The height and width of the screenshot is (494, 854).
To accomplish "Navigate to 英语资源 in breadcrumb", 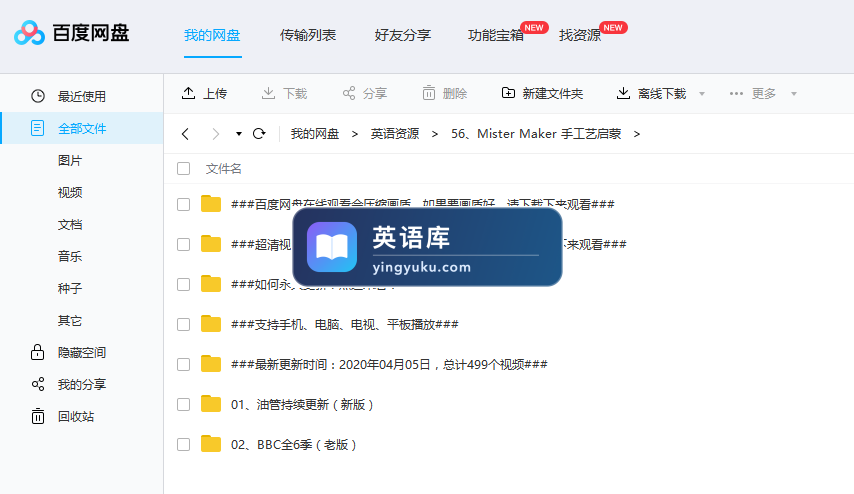I will 395,134.
